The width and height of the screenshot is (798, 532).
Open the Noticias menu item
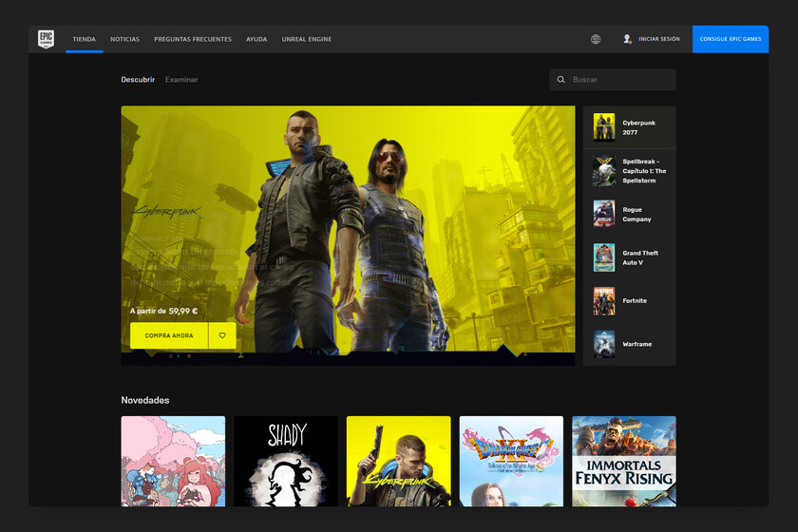point(124,39)
